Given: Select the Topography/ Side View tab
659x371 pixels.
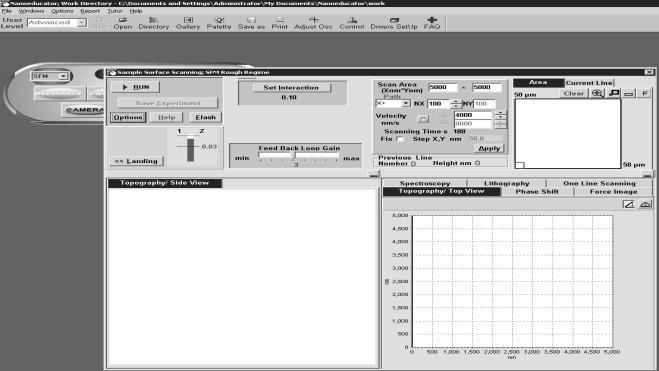Looking at the screenshot, I should click(165, 183).
